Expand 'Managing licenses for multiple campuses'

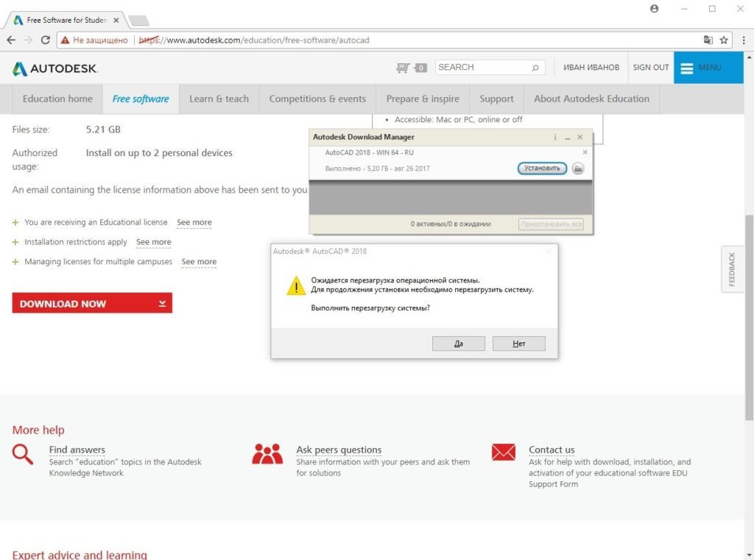(x=199, y=262)
